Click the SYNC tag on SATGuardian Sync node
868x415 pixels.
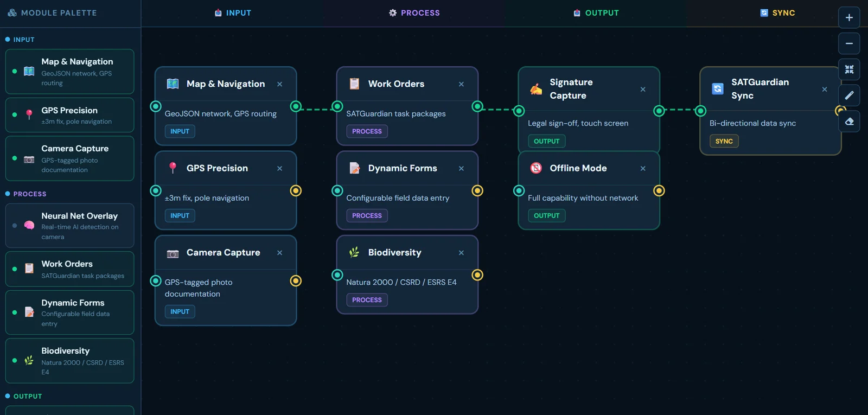[724, 141]
